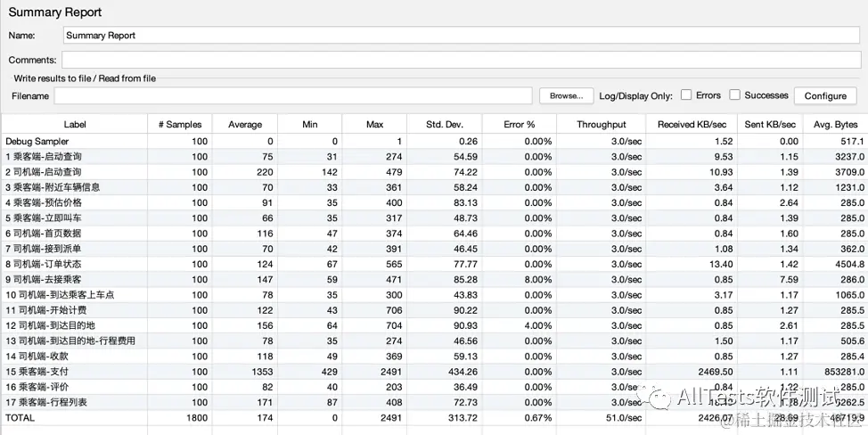
Task: Click the Name input field
Action: (461, 35)
